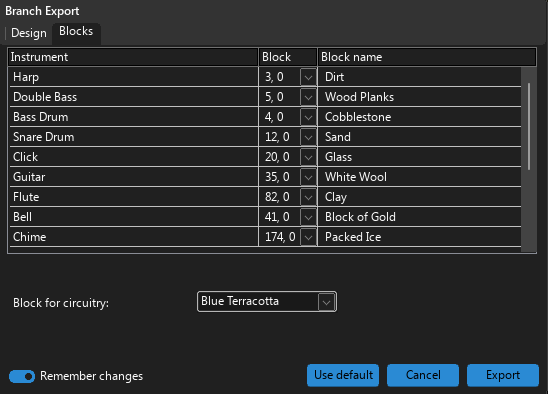Image resolution: width=548 pixels, height=394 pixels.
Task: Select the Chime instrument cell
Action: pyautogui.click(x=134, y=237)
